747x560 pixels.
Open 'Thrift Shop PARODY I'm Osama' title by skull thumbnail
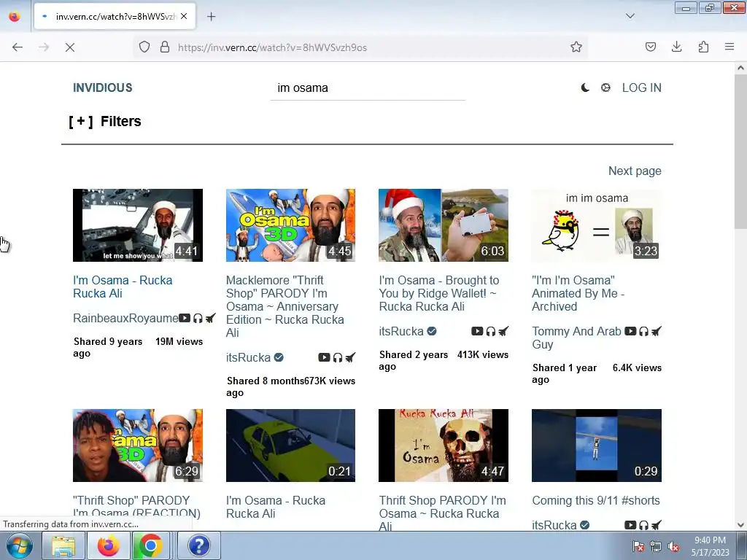click(442, 513)
